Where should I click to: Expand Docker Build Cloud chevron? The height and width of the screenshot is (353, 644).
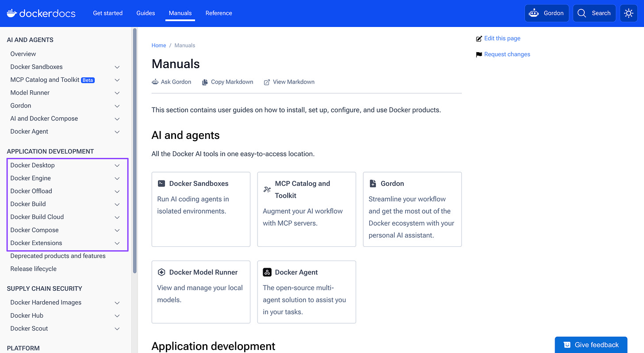tap(117, 217)
